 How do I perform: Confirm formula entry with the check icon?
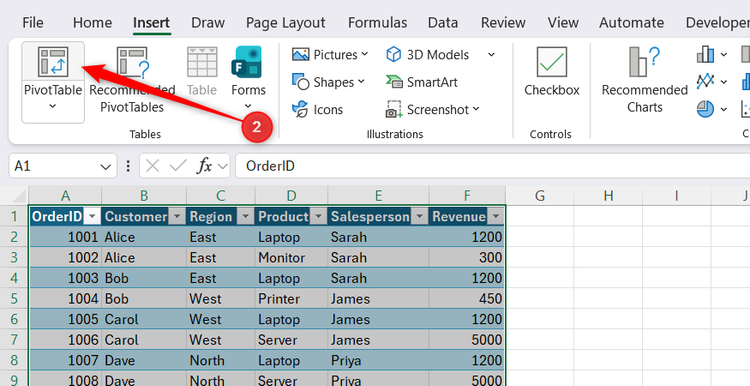coord(178,166)
